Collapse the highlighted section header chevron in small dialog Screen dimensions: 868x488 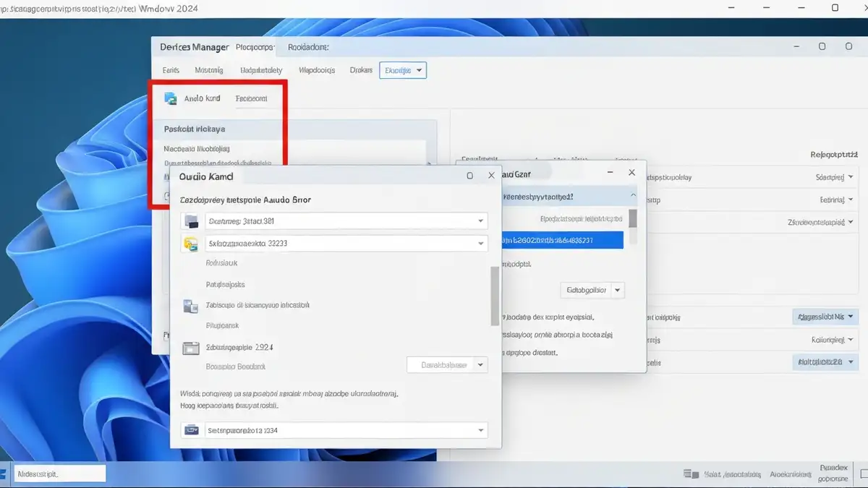pyautogui.click(x=634, y=195)
